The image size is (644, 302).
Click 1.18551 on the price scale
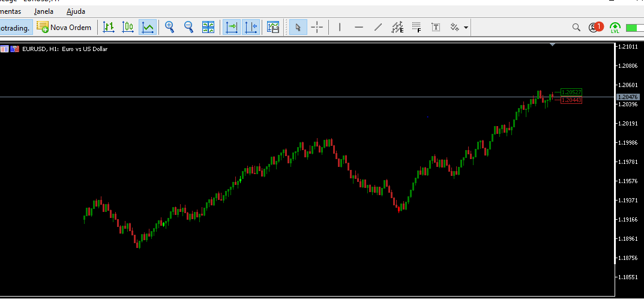[x=628, y=277]
